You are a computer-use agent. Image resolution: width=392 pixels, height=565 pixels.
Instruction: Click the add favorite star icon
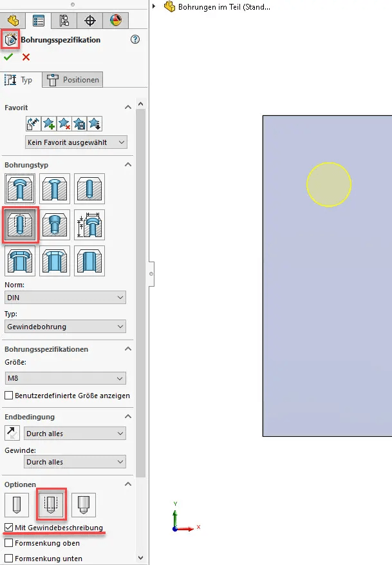coord(49,124)
